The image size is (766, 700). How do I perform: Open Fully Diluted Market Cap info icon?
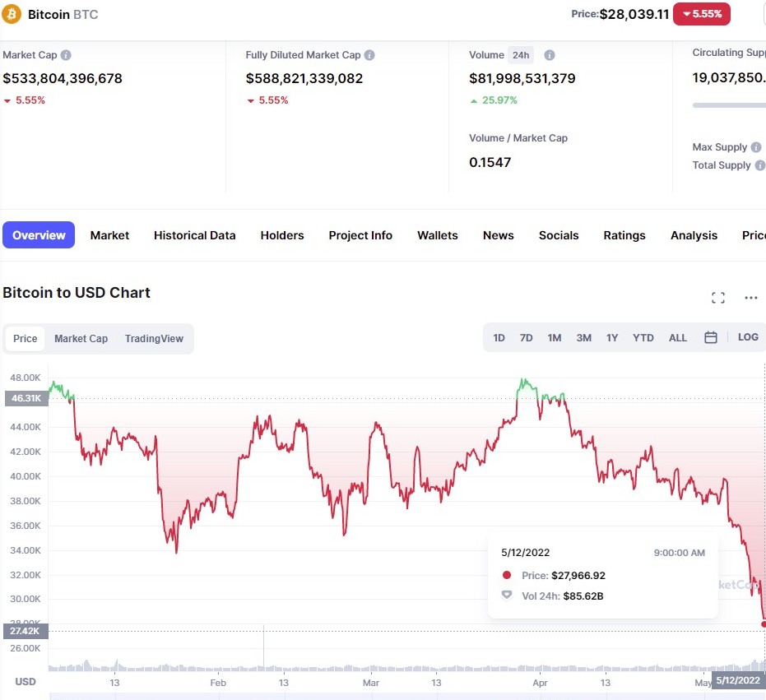click(x=369, y=55)
